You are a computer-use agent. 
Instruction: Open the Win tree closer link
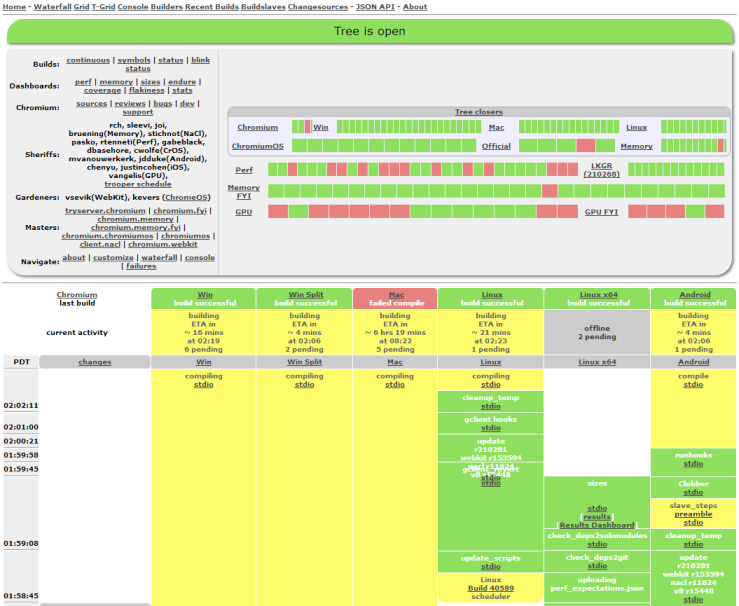pos(320,127)
